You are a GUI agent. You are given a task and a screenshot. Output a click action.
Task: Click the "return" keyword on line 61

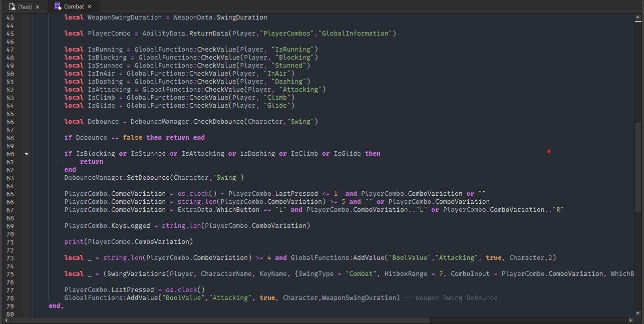[x=91, y=162]
